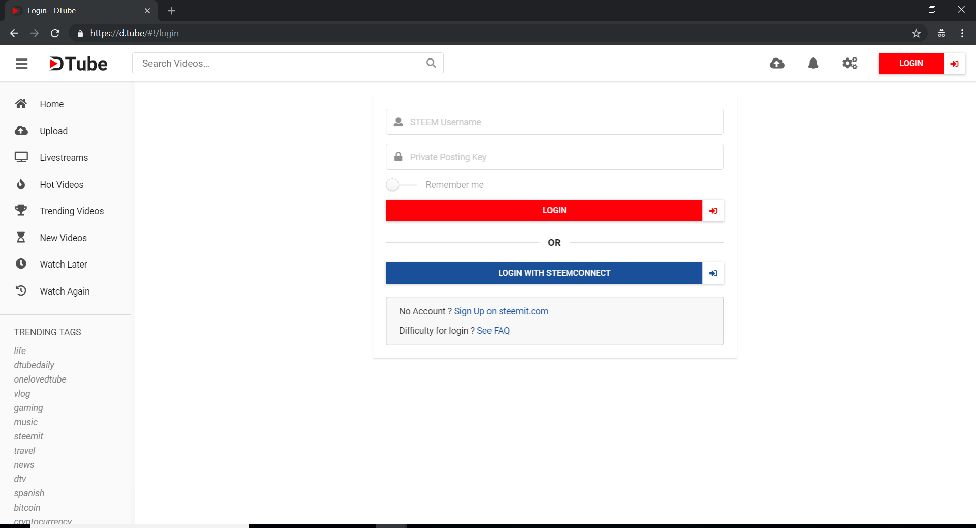Go back to the previous page
The image size is (980, 528).
coord(14,33)
